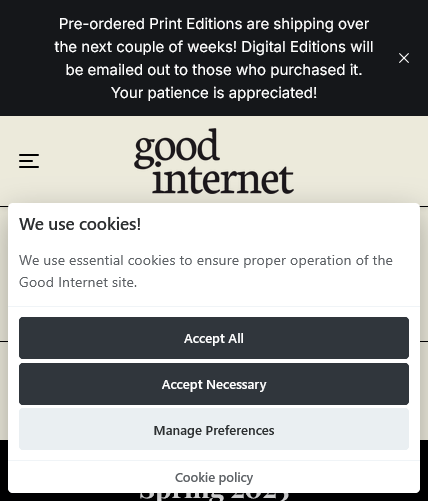The height and width of the screenshot is (501, 428).
Task: Dismiss the pre-order announcement banner
Action: tap(404, 58)
